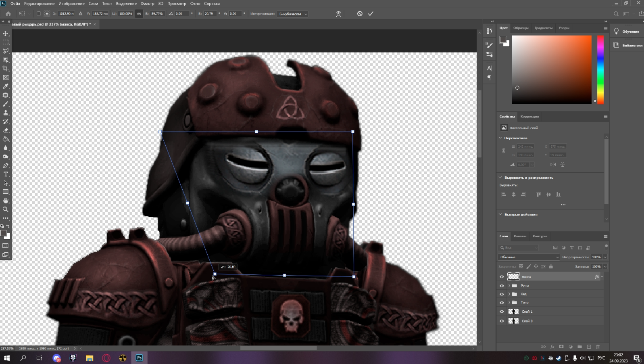
Task: Click the X position input field
Action: click(67, 14)
